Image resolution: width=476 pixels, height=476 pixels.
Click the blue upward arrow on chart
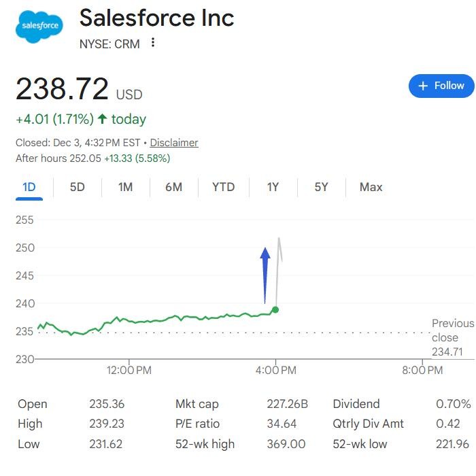(x=265, y=272)
